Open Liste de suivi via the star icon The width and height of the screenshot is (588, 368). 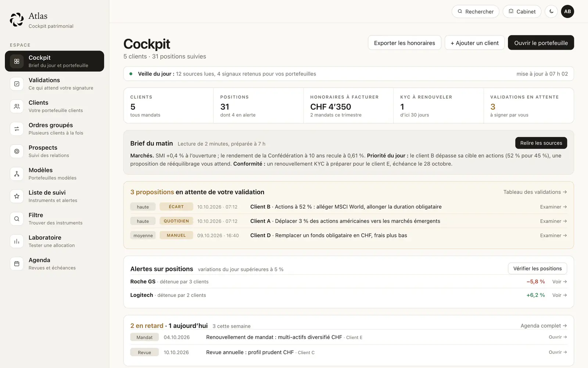click(17, 196)
